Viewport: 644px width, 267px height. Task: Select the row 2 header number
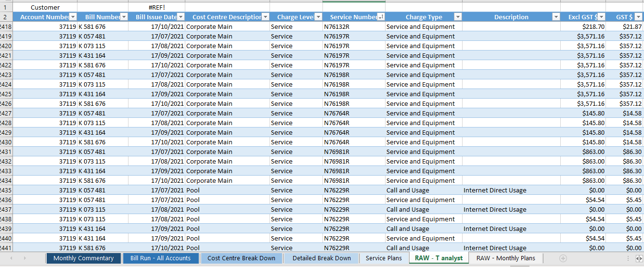tap(6, 17)
